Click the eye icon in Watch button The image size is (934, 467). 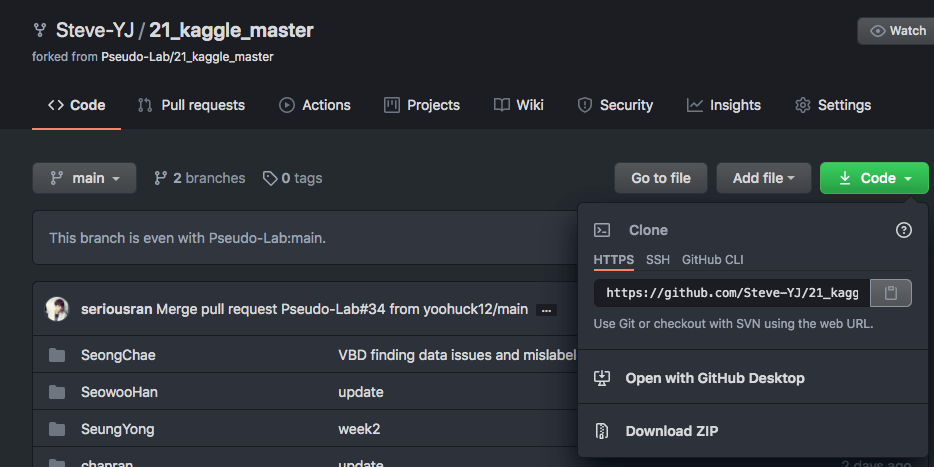click(x=877, y=31)
